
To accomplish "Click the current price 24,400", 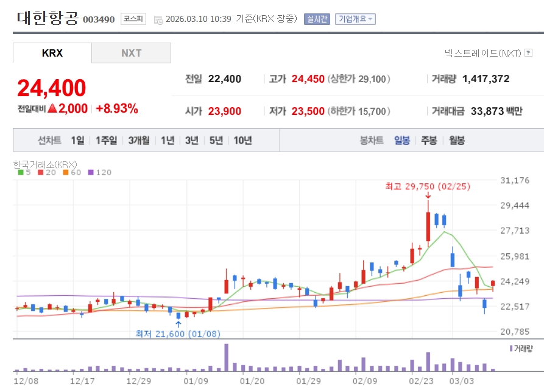I will point(51,88).
